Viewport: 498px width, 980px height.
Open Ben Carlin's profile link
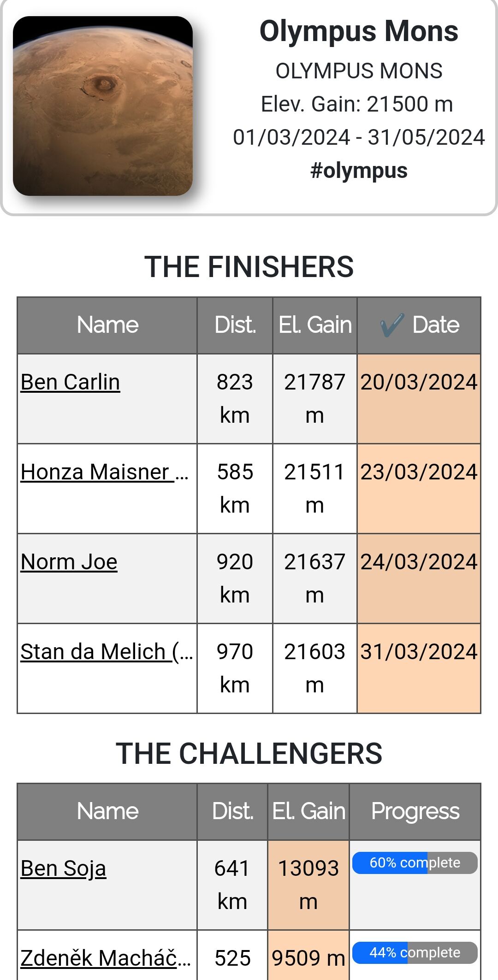pyautogui.click(x=70, y=382)
